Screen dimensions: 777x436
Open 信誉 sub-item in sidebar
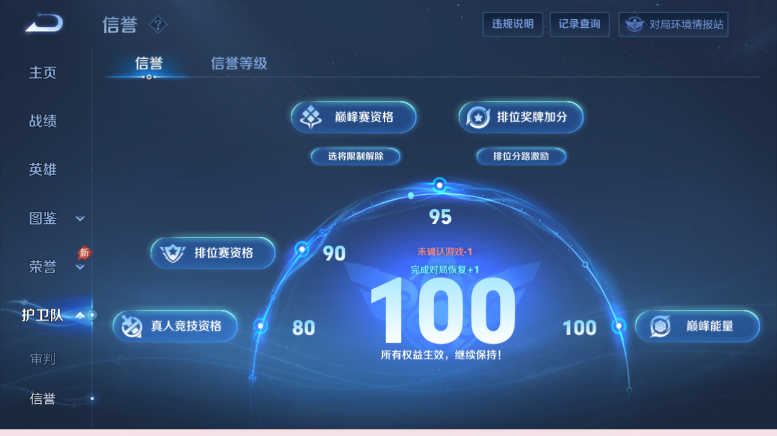pos(43,398)
